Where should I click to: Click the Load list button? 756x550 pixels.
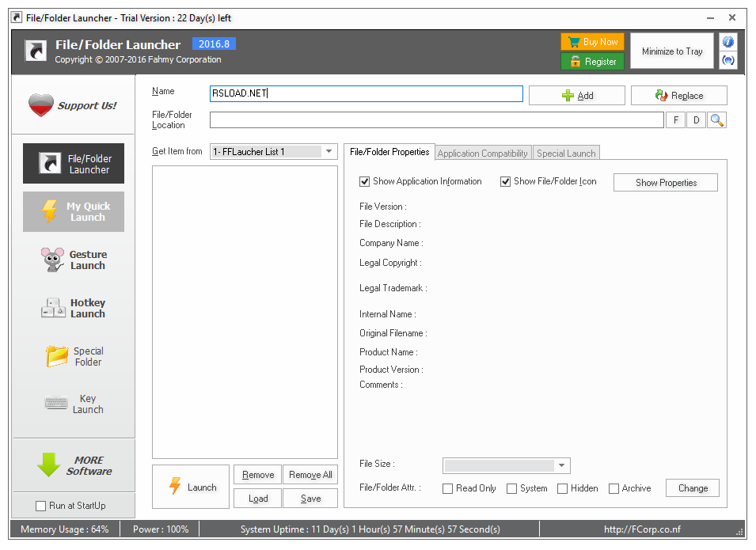coord(258,499)
